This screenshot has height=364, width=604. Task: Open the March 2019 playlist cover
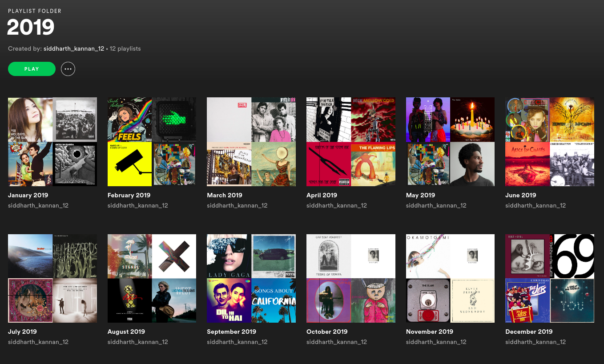coord(251,142)
